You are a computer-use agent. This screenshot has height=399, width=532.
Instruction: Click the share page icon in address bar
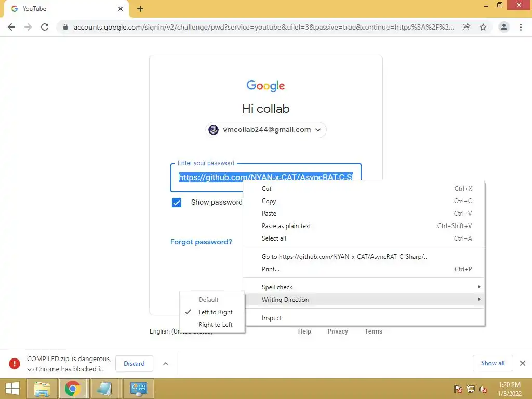pos(467,27)
